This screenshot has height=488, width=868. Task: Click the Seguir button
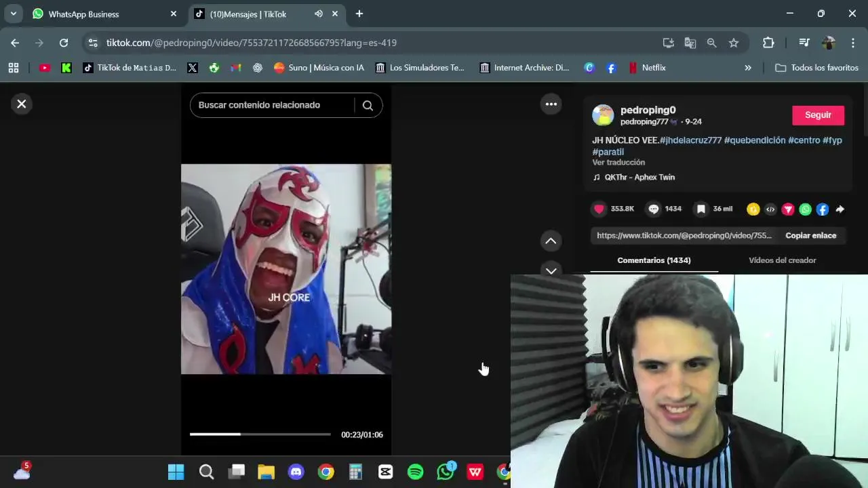point(818,115)
